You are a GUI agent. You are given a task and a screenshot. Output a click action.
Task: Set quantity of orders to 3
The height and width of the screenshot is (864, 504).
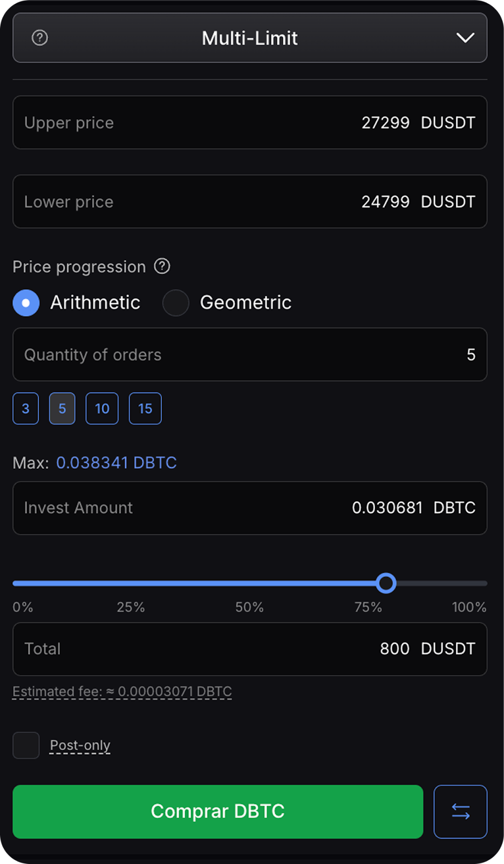click(26, 409)
